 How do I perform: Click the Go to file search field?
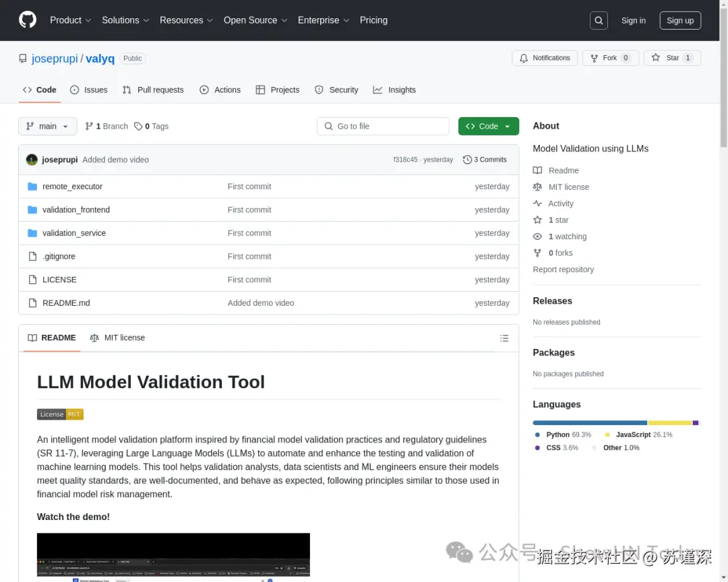[383, 126]
